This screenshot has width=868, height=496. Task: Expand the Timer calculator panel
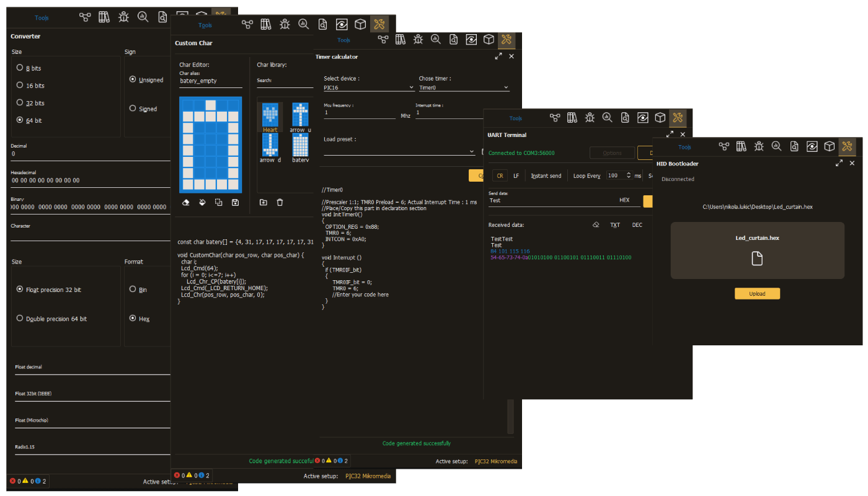tap(498, 56)
